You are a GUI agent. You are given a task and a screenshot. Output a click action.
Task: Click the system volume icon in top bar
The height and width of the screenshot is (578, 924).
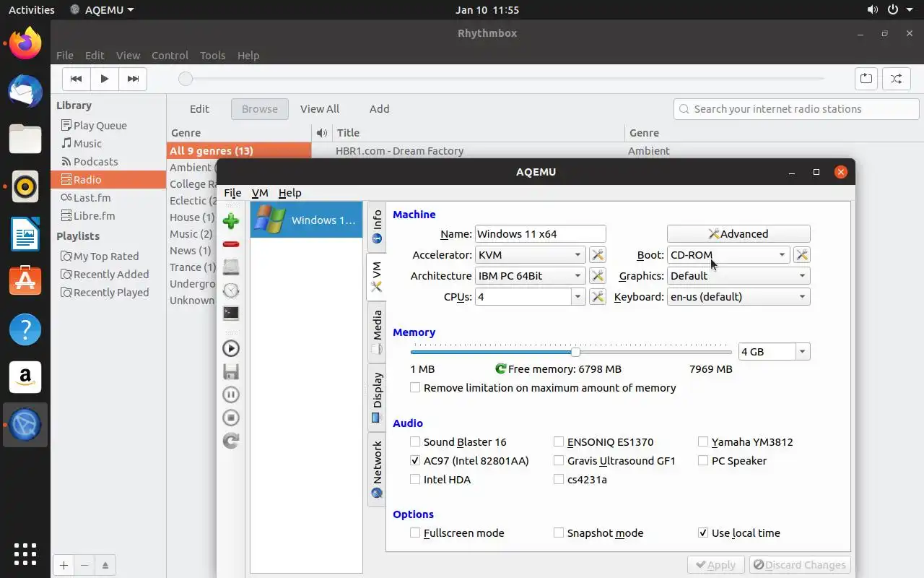coord(872,10)
